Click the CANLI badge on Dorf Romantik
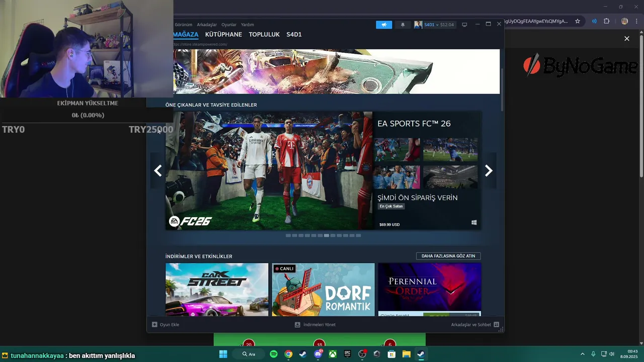The image size is (644, 362). 284,268
